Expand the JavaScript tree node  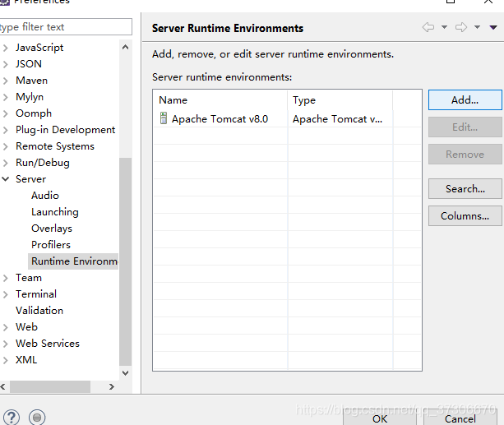click(5, 48)
